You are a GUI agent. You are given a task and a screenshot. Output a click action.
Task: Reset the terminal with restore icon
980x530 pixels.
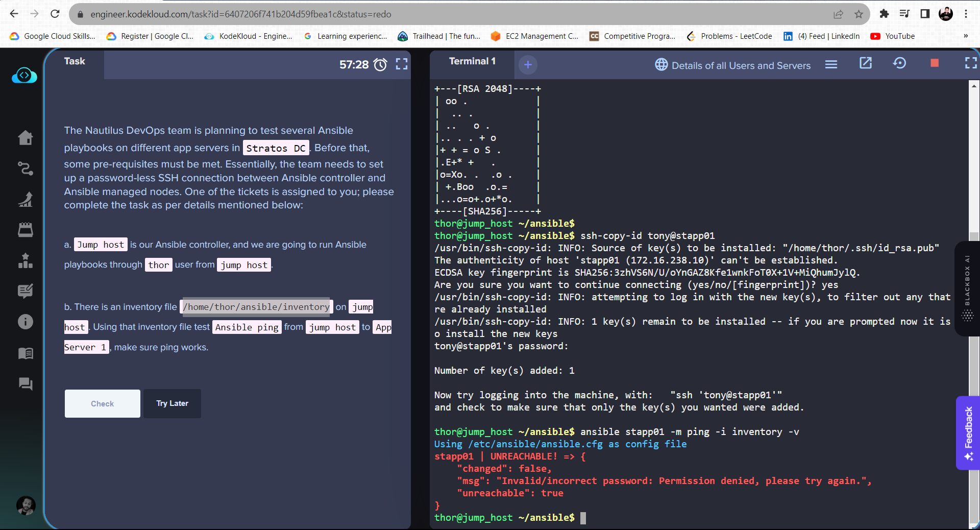[x=899, y=63]
